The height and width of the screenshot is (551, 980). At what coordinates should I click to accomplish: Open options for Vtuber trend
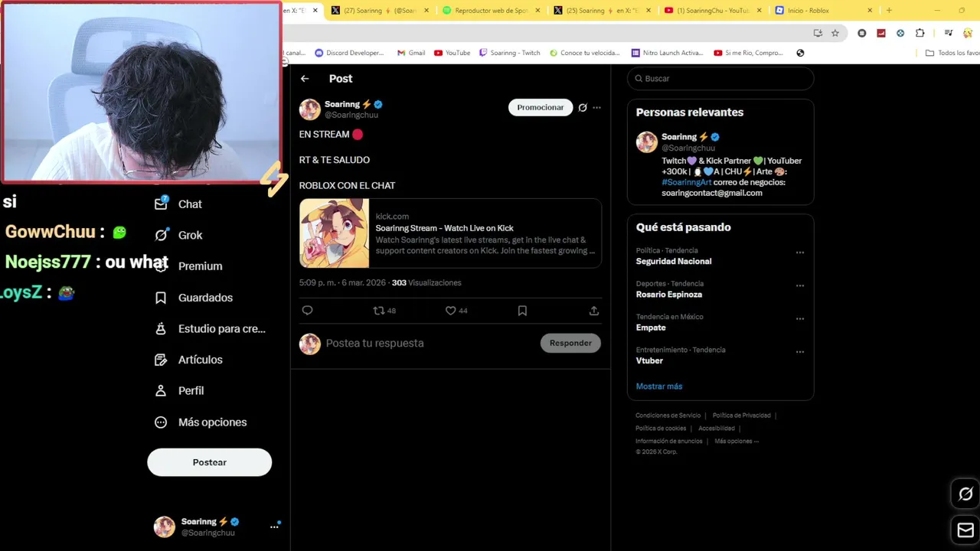800,352
